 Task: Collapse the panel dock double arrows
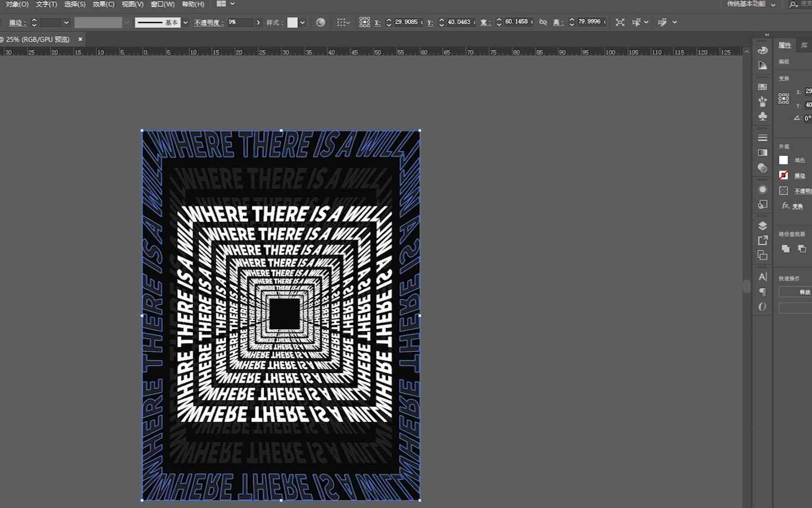tap(767, 35)
